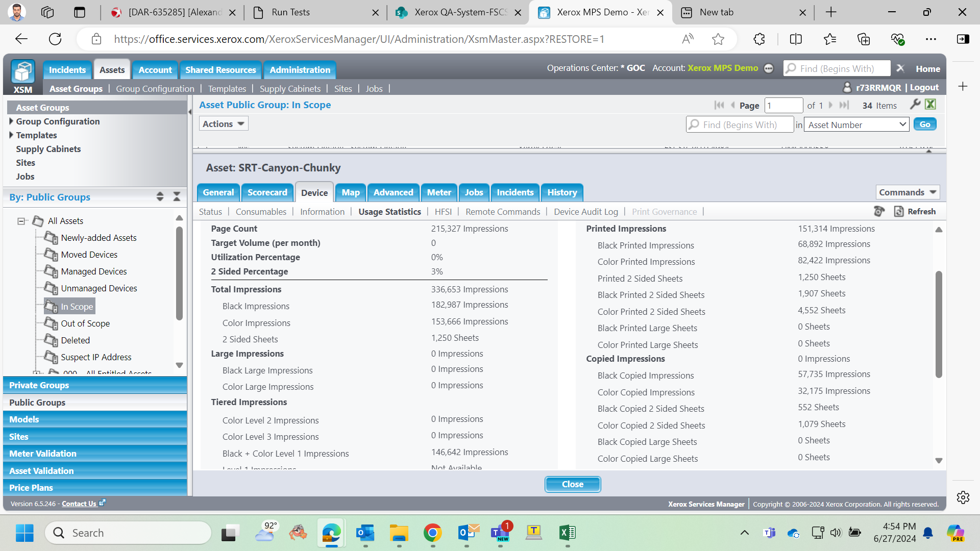The image size is (980, 551).
Task: Click the Close button
Action: point(573,484)
